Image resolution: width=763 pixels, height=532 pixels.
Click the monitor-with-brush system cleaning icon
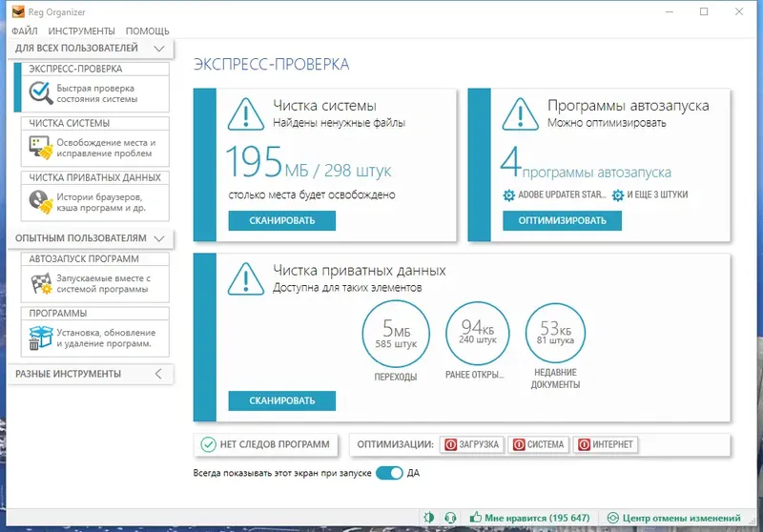tap(40, 148)
